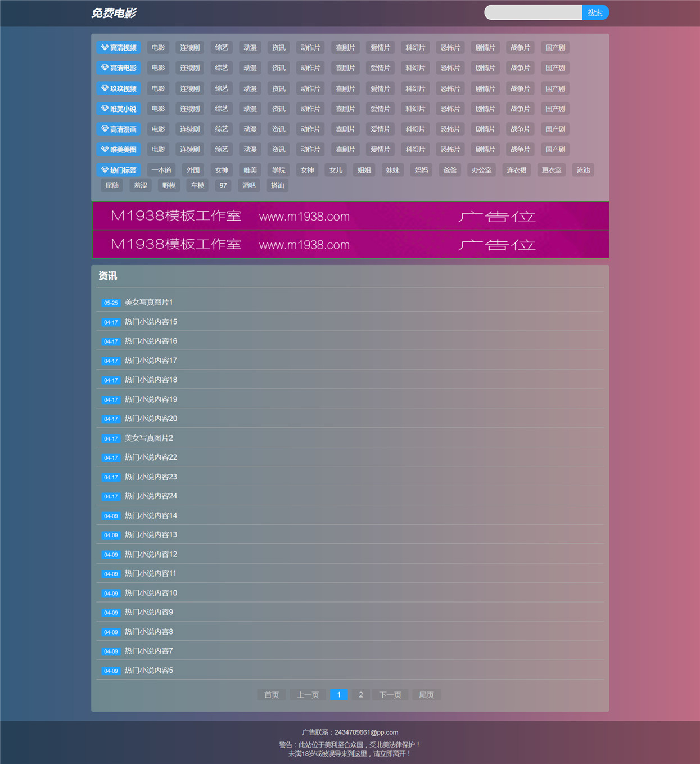Open the 高清电影 diamond category button
The height and width of the screenshot is (764, 700).
coord(119,68)
